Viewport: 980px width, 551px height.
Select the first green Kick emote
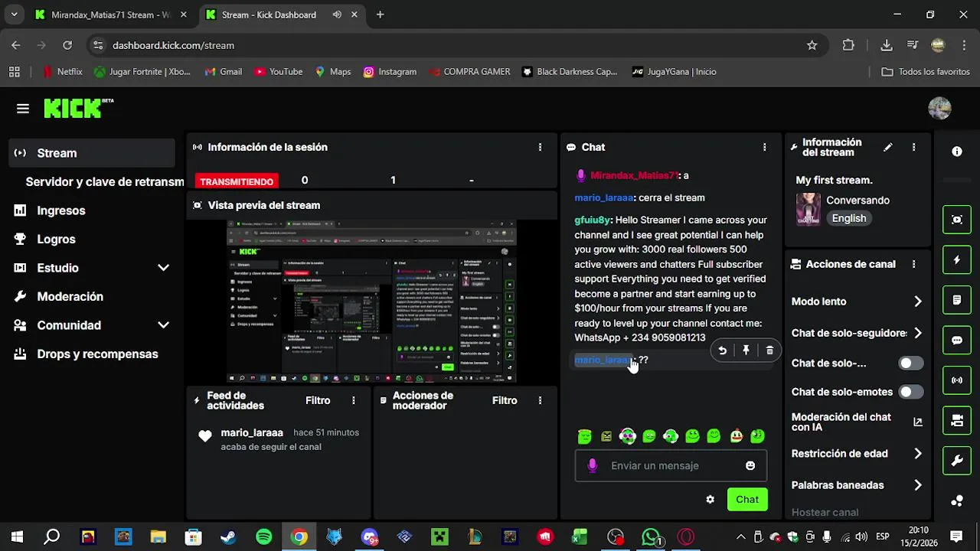[x=585, y=436]
